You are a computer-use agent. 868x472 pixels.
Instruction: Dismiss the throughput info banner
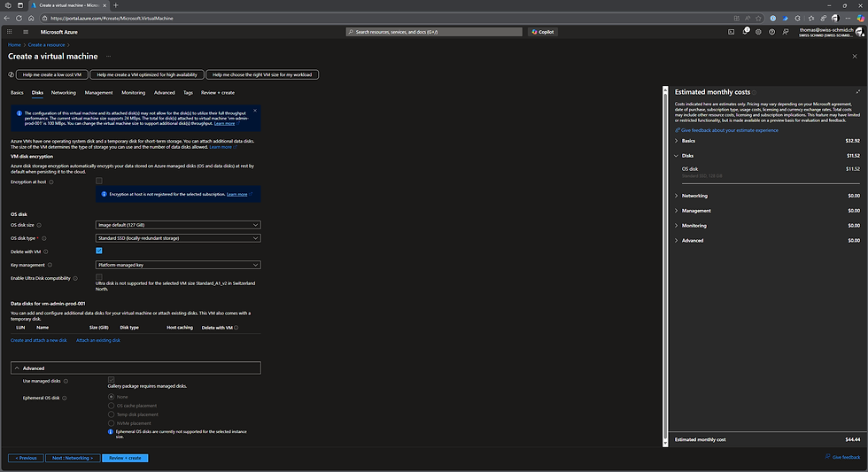click(x=255, y=111)
